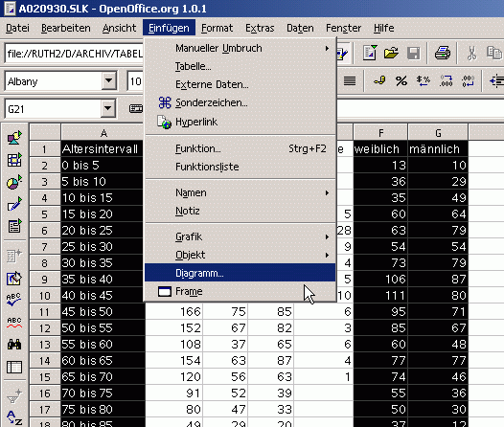
Task: Click the Save document floppy icon
Action: click(x=413, y=54)
